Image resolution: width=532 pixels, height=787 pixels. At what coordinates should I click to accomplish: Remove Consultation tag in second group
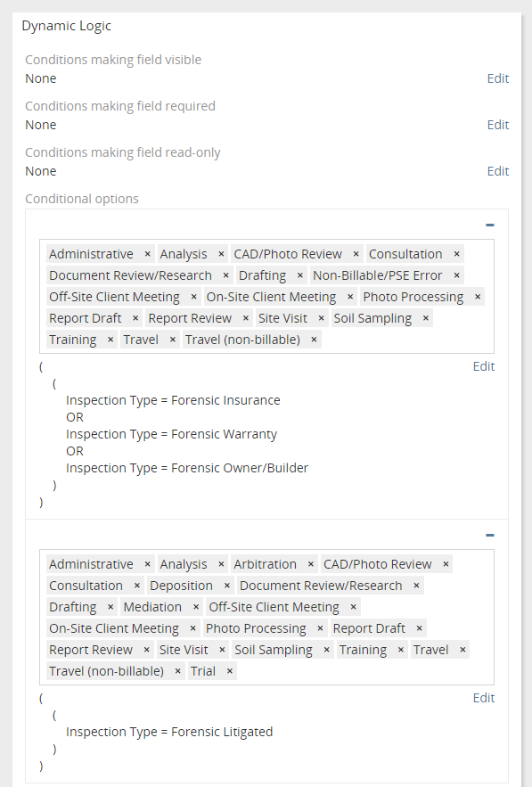137,586
